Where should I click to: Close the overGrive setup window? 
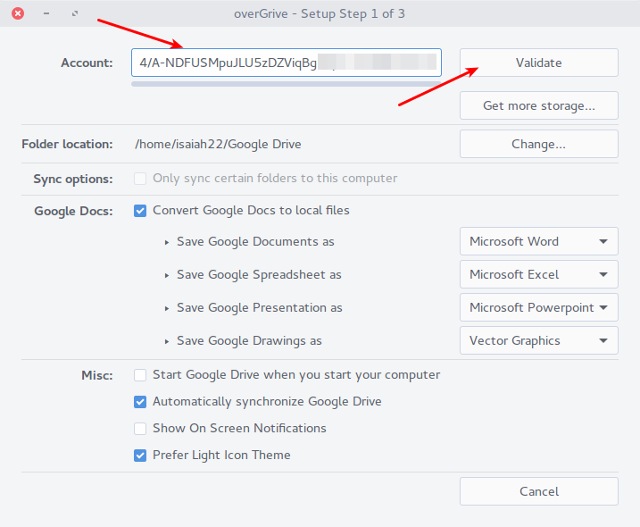17,14
